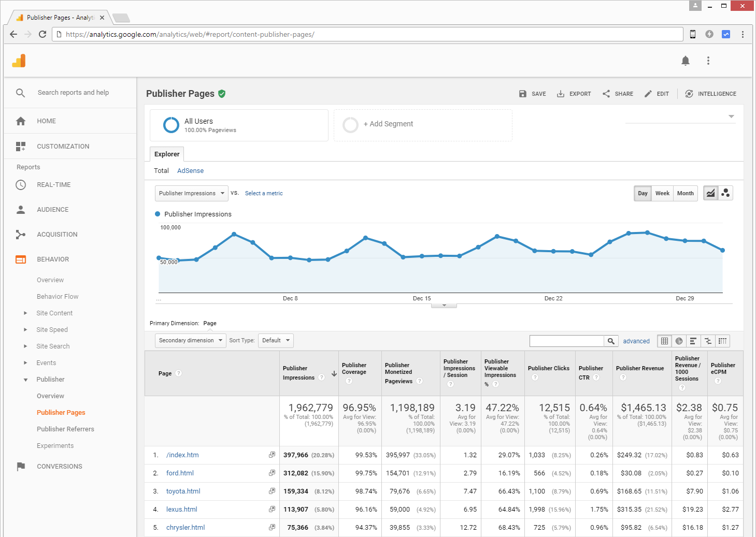Open Publisher Referrers report
Image resolution: width=756 pixels, height=537 pixels.
click(x=65, y=429)
